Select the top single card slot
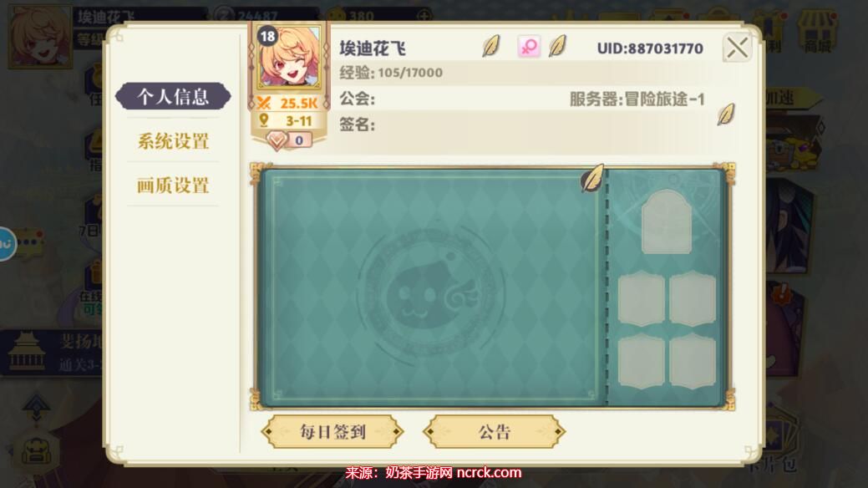The width and height of the screenshot is (868, 488). (x=667, y=222)
